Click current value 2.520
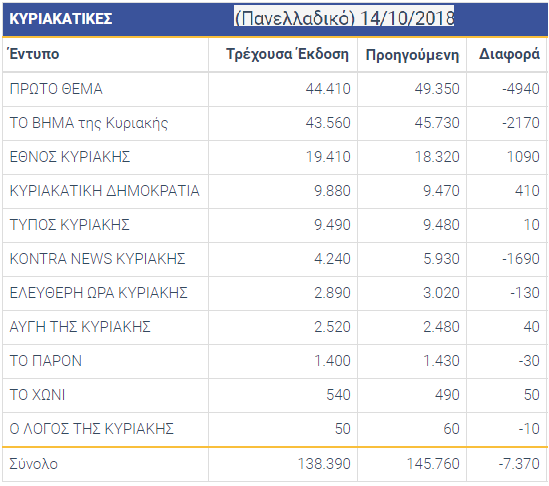549x486 pixels. pos(332,326)
